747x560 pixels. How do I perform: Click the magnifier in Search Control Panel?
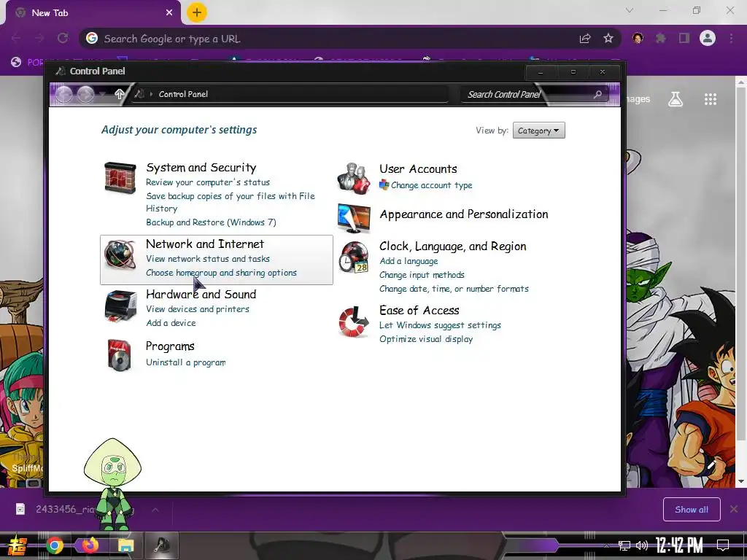click(597, 94)
